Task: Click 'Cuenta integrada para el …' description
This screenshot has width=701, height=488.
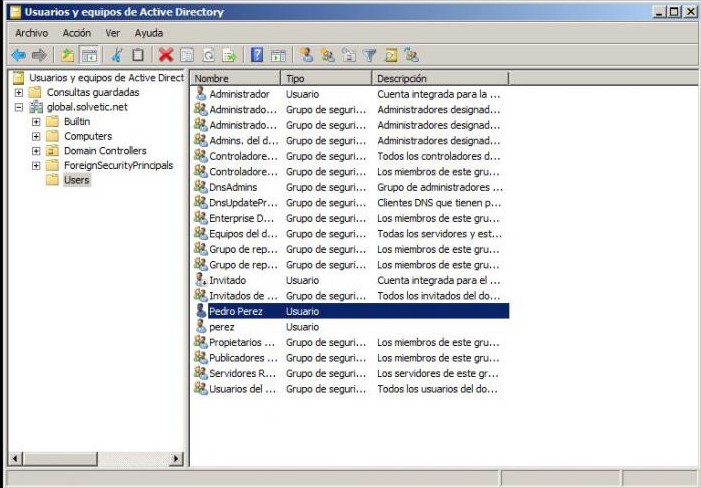Action: (439, 280)
